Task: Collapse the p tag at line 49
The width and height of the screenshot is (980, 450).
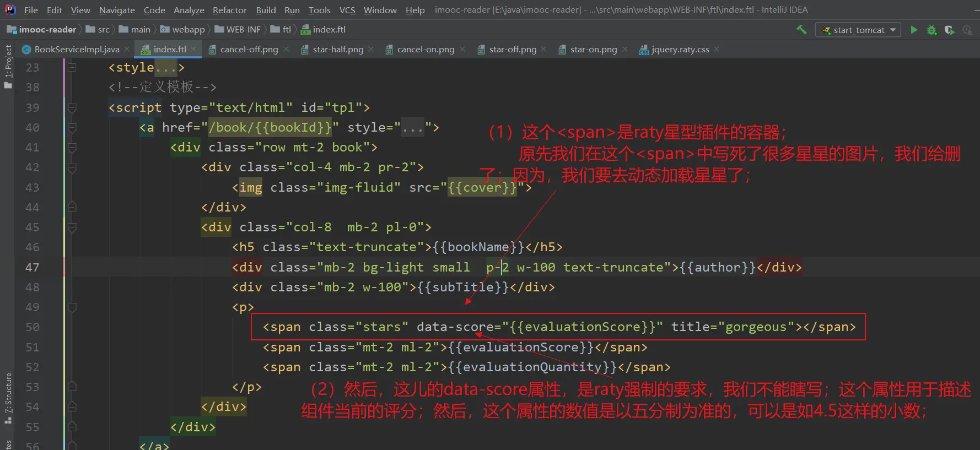Action: point(72,307)
